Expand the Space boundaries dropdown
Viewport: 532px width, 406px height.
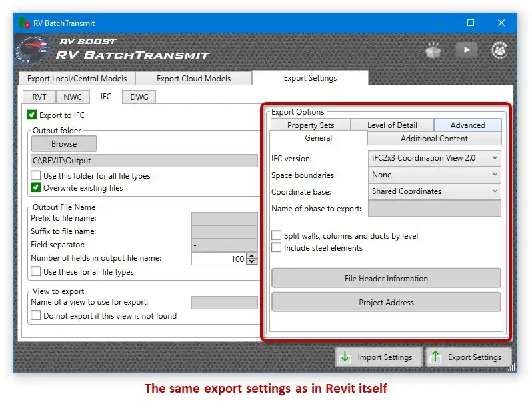[x=434, y=175]
